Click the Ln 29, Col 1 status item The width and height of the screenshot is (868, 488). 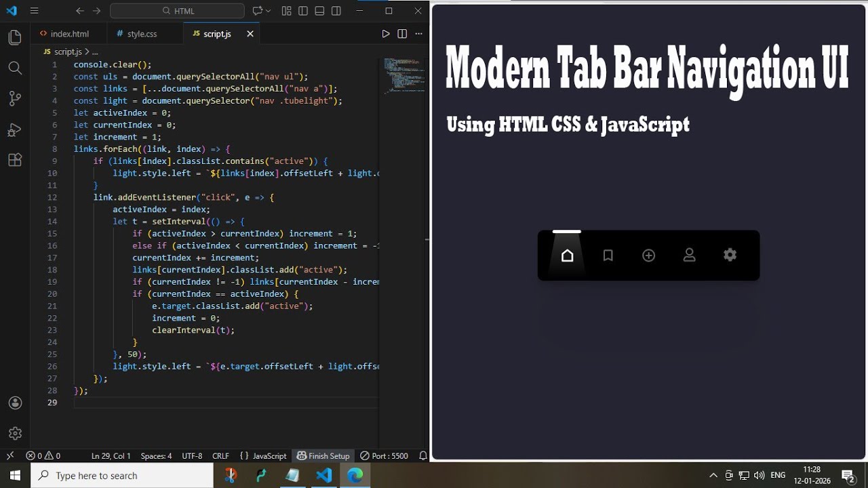click(x=111, y=456)
